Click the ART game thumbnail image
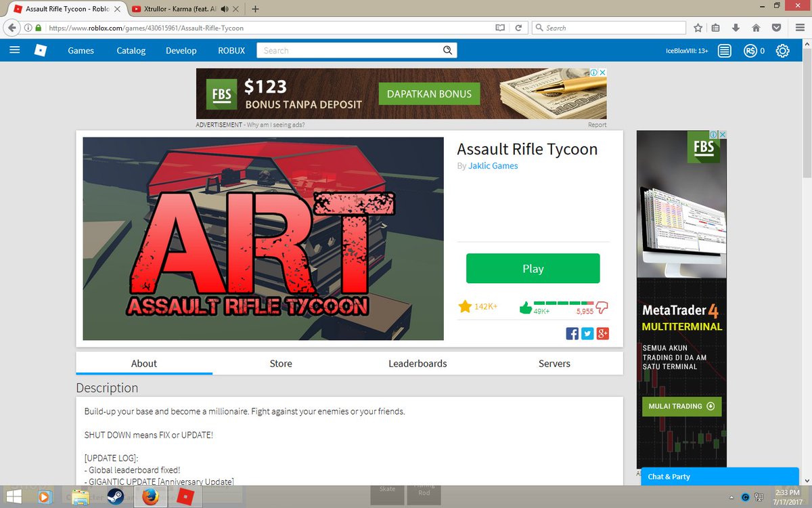 click(263, 239)
